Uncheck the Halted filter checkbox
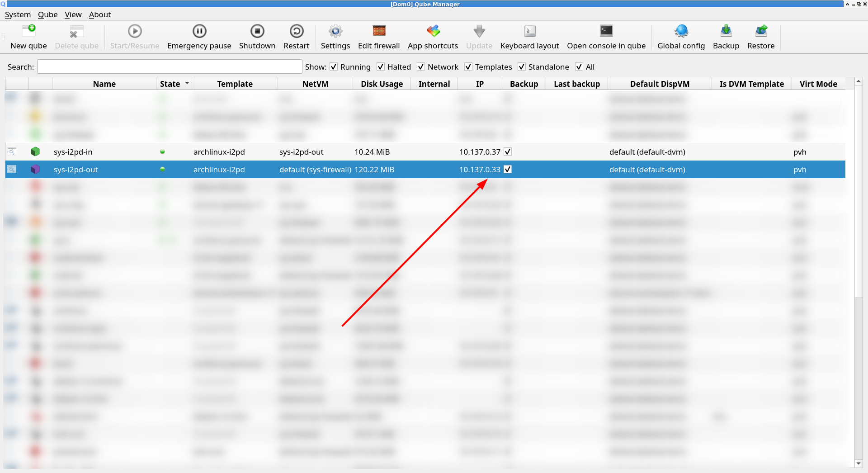The width and height of the screenshot is (868, 473). click(381, 66)
